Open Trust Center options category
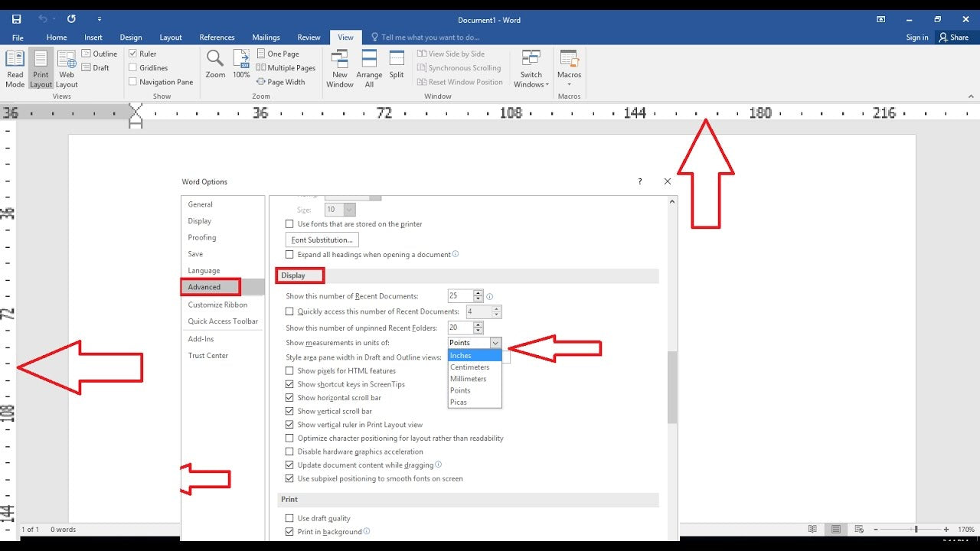The image size is (980, 551). click(208, 355)
